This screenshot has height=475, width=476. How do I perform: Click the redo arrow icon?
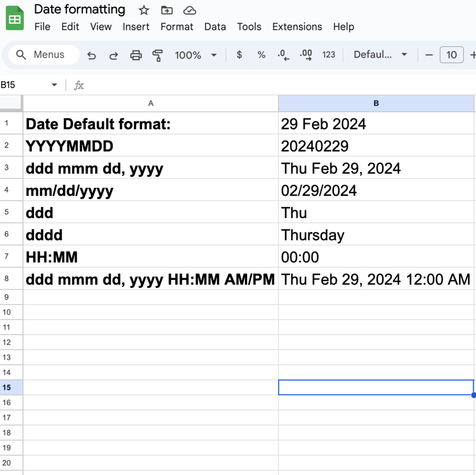click(x=114, y=55)
